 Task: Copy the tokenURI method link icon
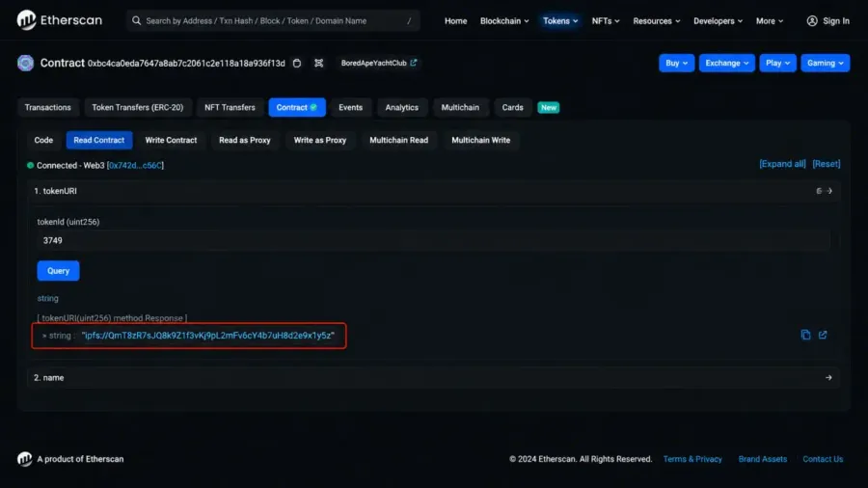819,191
